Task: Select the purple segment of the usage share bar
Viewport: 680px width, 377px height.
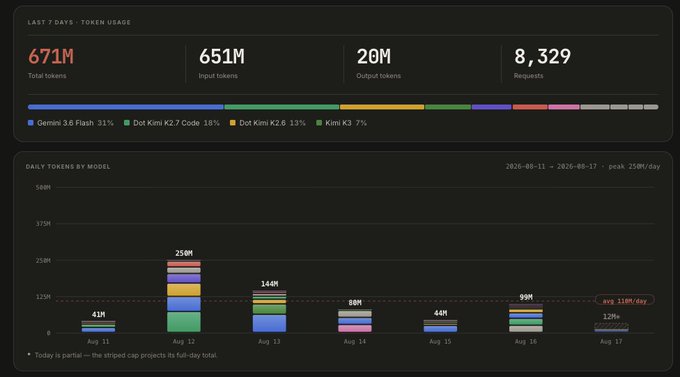Action: (491, 107)
